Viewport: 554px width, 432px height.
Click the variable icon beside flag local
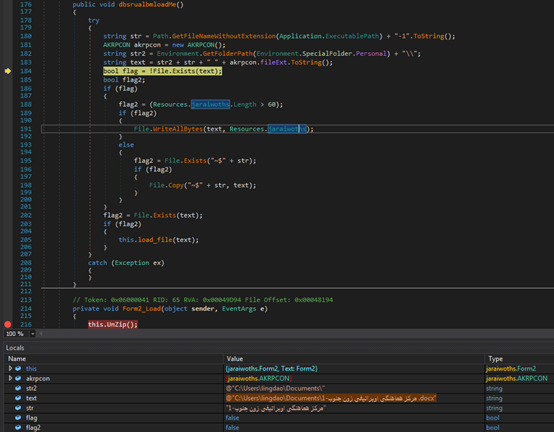pyautogui.click(x=18, y=418)
